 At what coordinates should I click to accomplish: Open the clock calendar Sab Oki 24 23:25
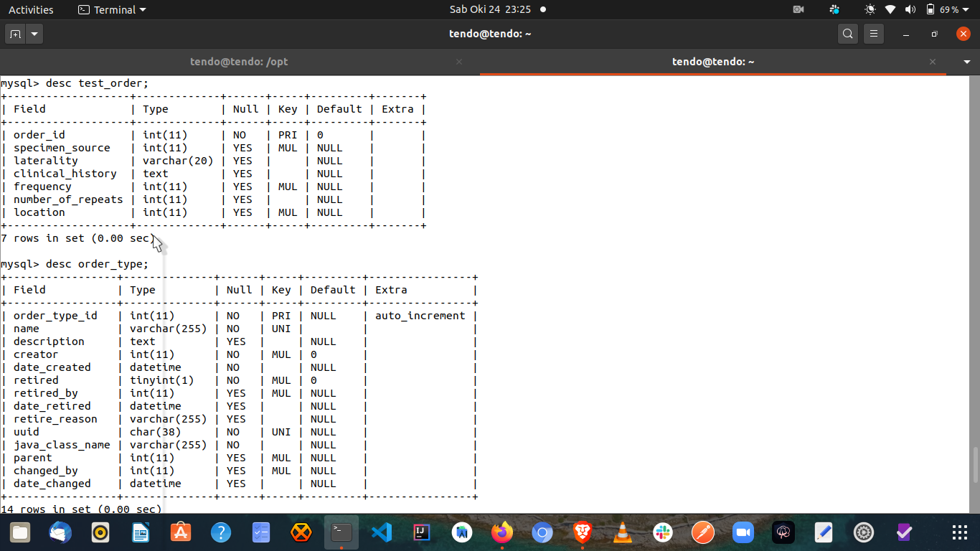(490, 9)
